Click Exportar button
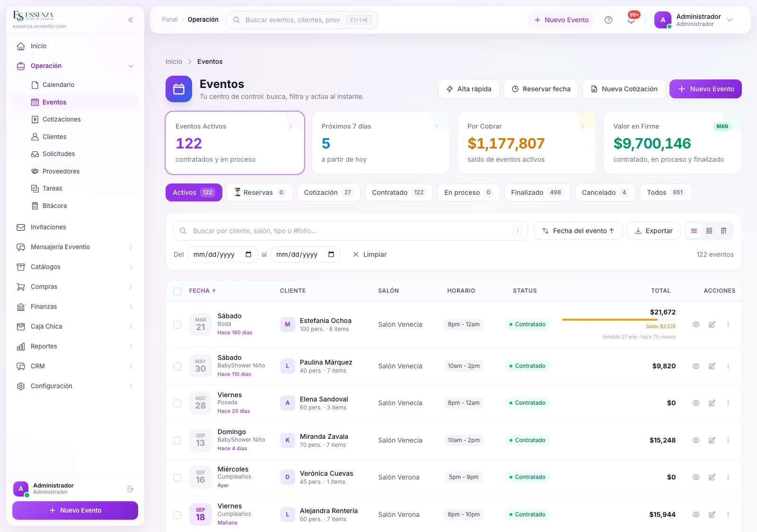The image size is (757, 532). coord(653,231)
